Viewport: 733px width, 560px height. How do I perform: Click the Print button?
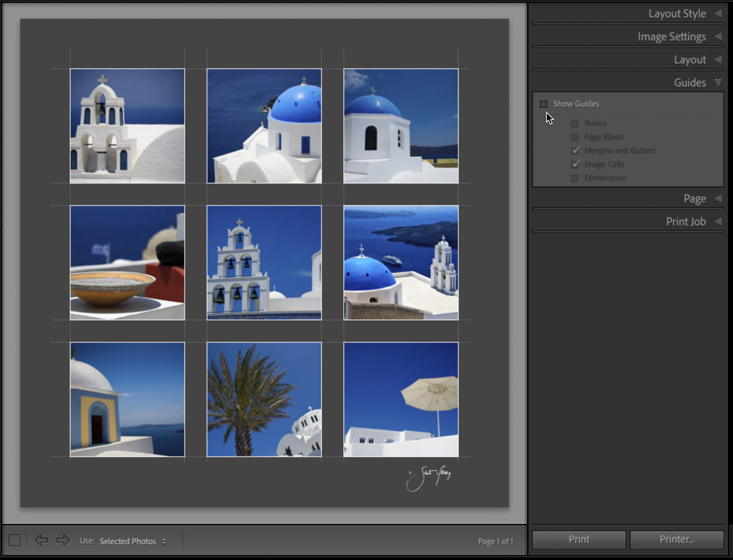click(578, 539)
